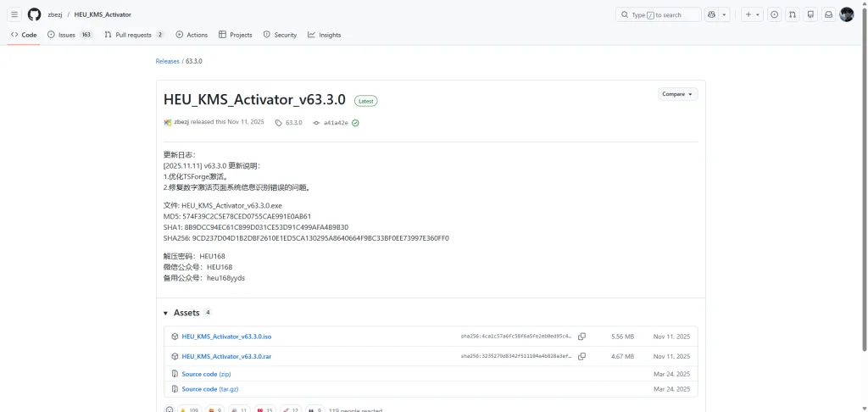Open the Insights tab

[324, 35]
